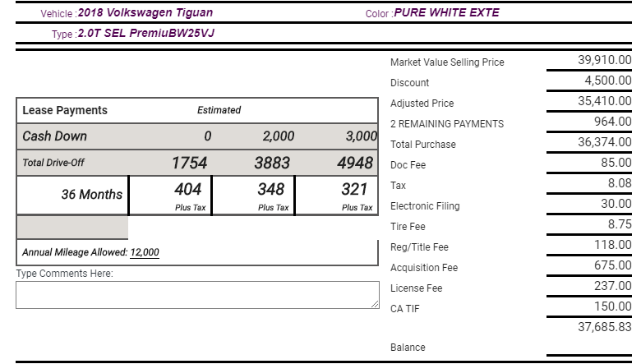This screenshot has width=641, height=364.
Task: Click the Reg/Title Fee field 118.00
Action: tap(589, 246)
